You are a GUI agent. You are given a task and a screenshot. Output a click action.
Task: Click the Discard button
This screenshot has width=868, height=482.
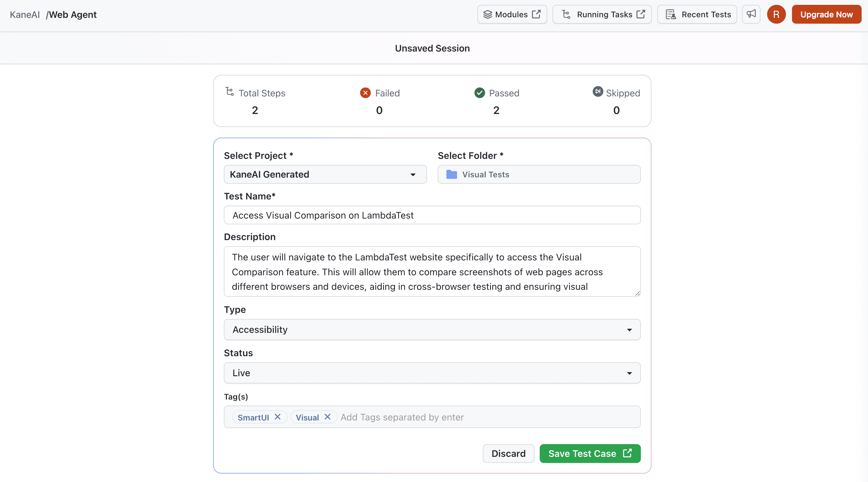508,453
